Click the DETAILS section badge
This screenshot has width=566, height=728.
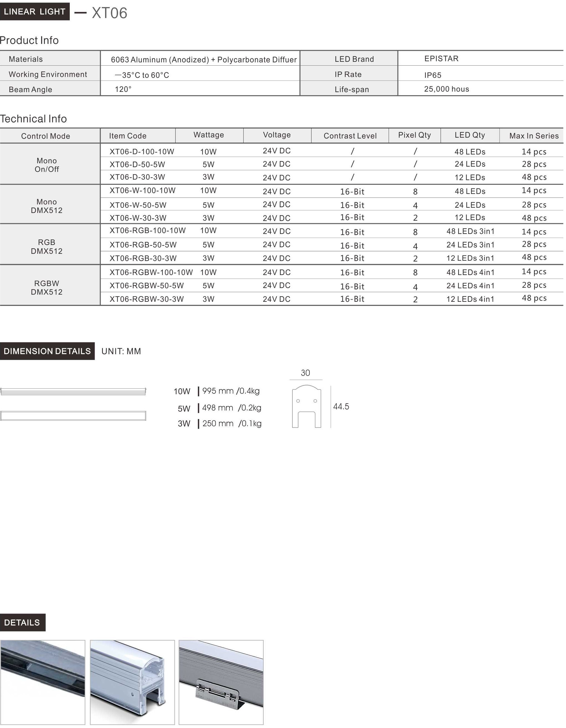pos(23,623)
